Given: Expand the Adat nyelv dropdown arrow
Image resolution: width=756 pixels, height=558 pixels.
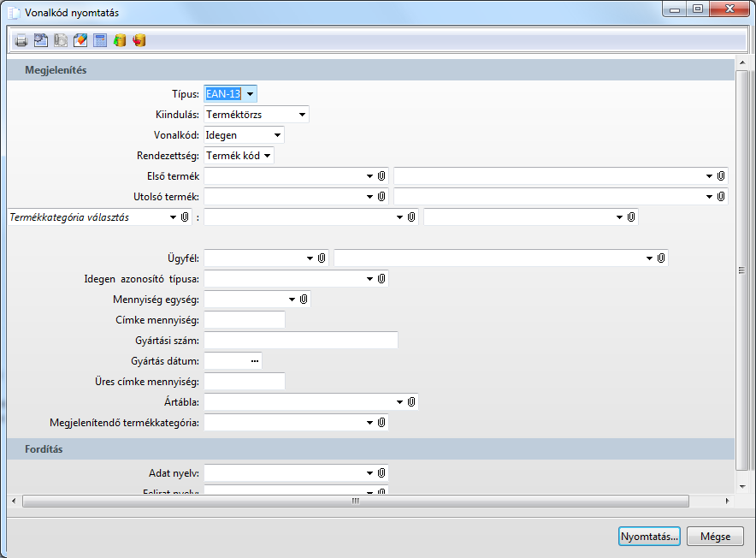Looking at the screenshot, I should pos(369,473).
